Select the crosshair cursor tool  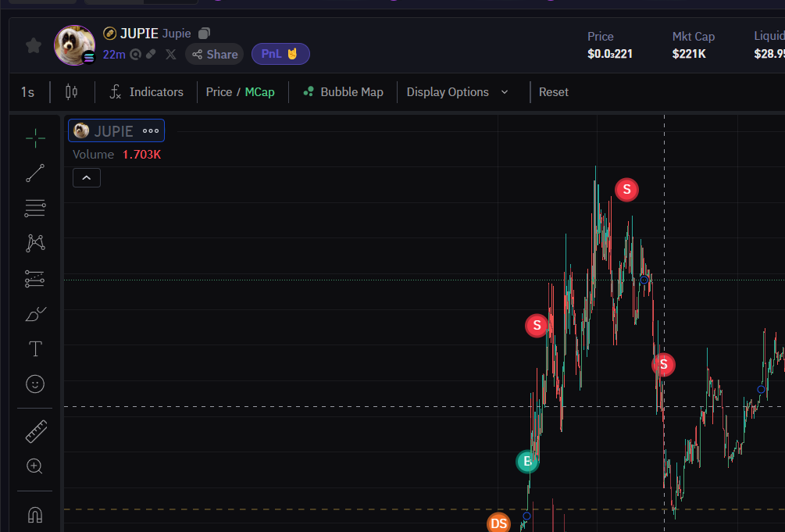[35, 138]
